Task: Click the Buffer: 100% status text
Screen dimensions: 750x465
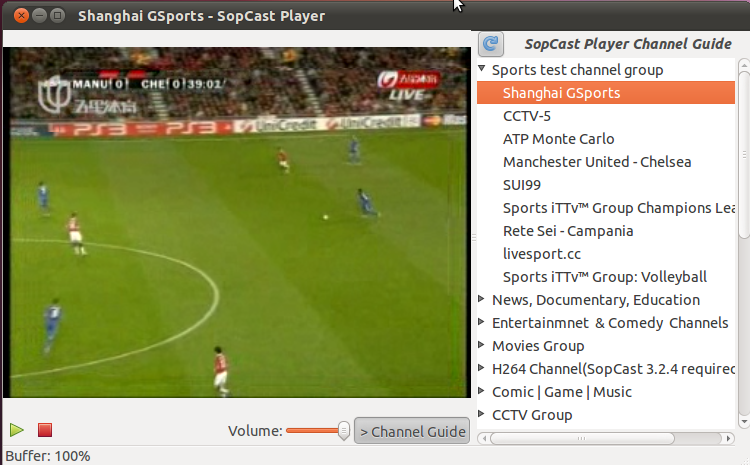Action: pos(48,456)
